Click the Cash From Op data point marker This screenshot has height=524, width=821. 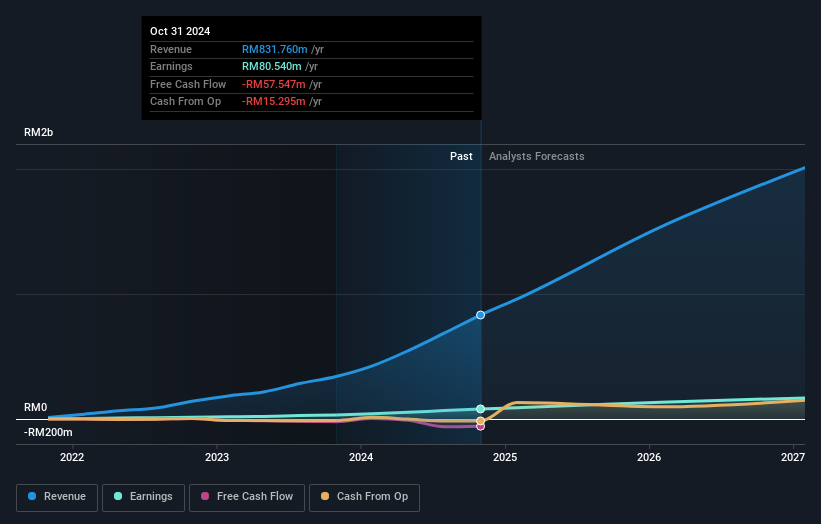[x=480, y=421]
